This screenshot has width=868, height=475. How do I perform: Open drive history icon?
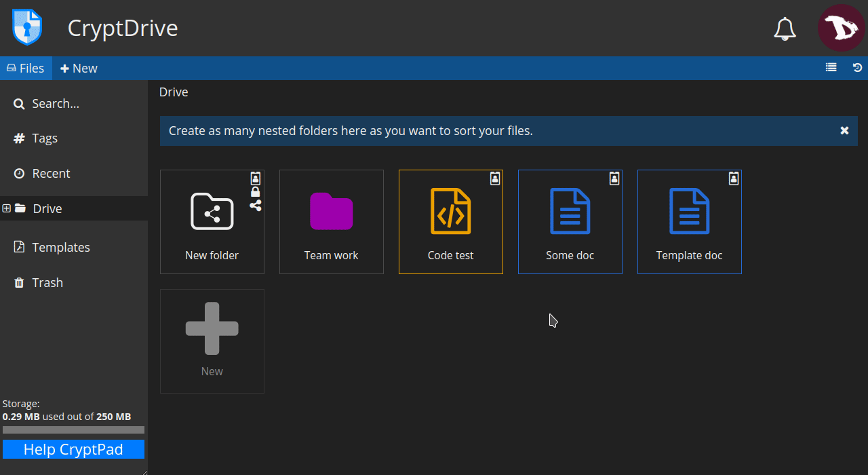point(857,68)
